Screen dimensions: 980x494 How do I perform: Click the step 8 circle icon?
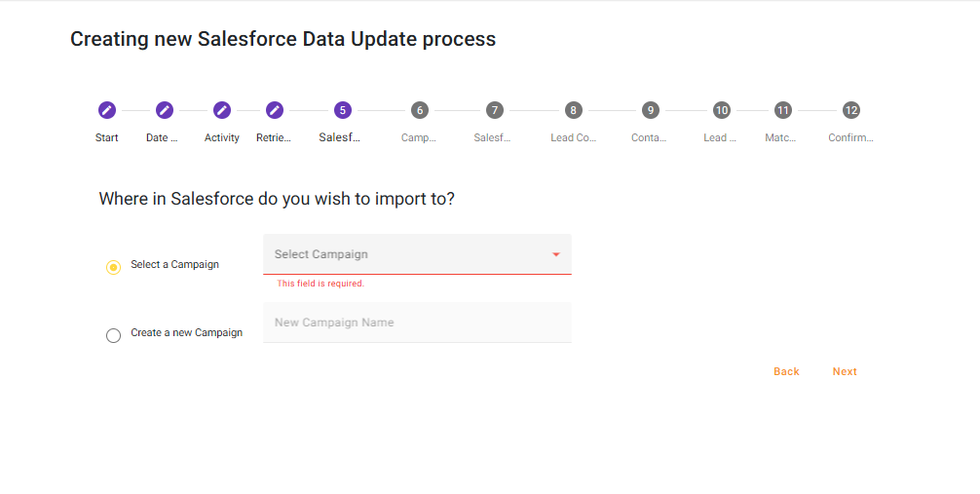pyautogui.click(x=573, y=110)
